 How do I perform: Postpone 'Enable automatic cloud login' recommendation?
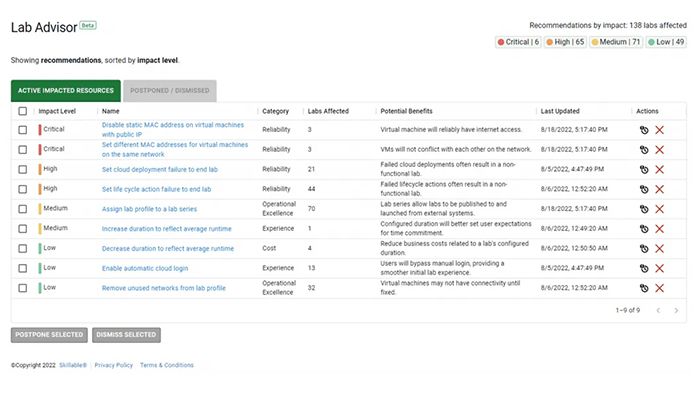[x=643, y=268]
